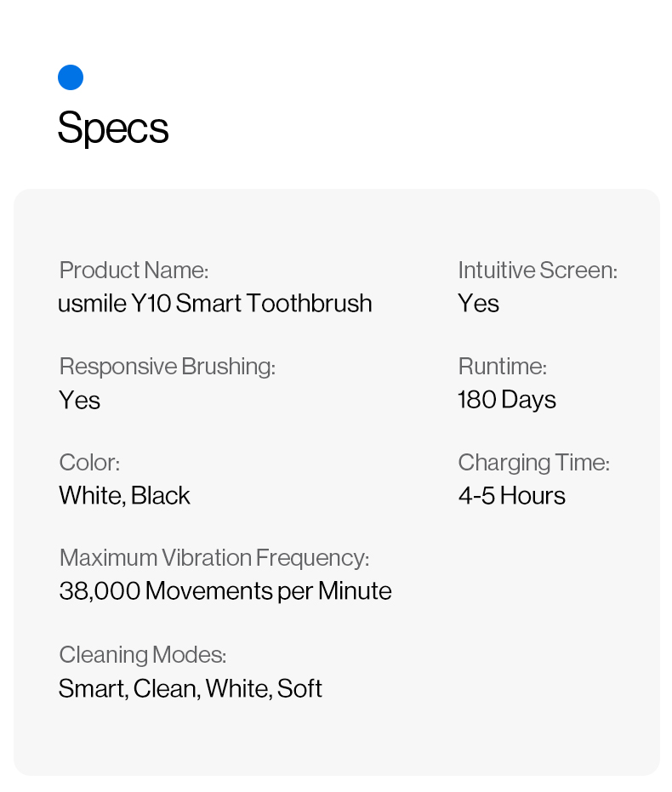Image resolution: width=672 pixels, height=792 pixels.
Task: Click the Specs heading
Action: [x=113, y=128]
